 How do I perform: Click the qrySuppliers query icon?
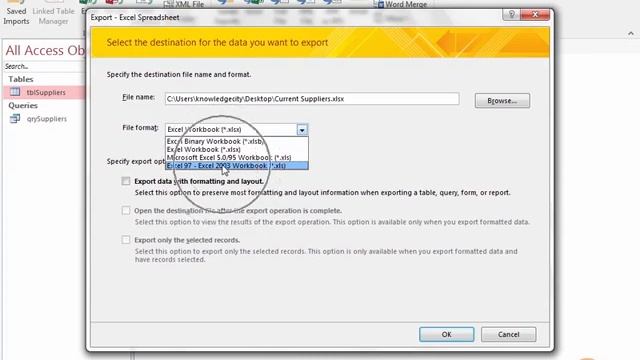[15, 118]
